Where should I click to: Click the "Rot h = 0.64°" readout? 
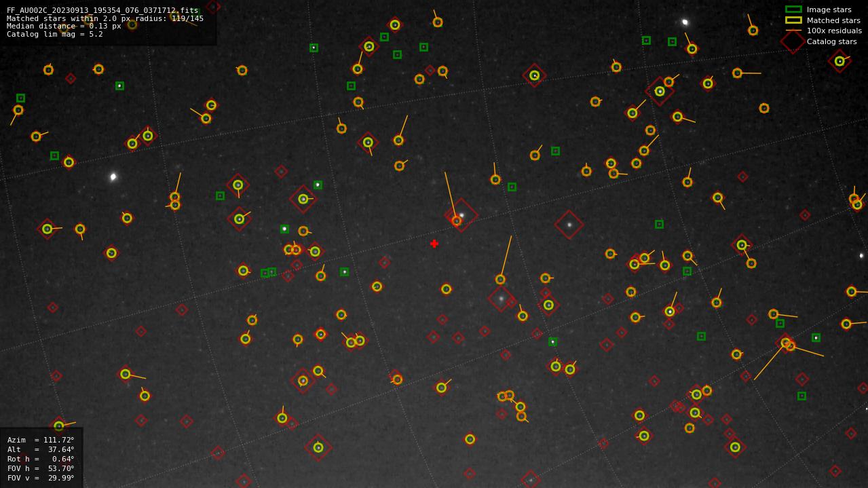click(41, 459)
